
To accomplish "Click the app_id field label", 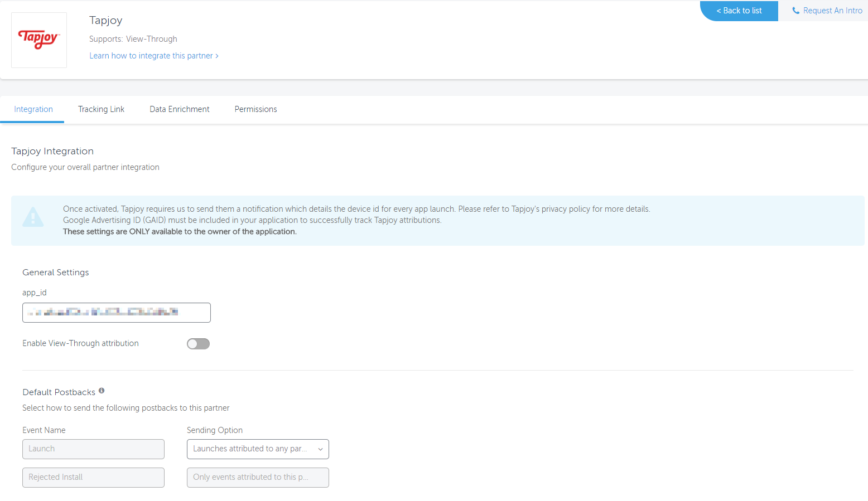I will [x=35, y=293].
